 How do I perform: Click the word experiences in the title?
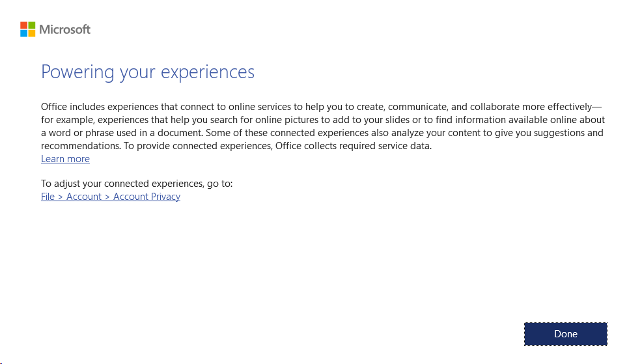pos(208,72)
